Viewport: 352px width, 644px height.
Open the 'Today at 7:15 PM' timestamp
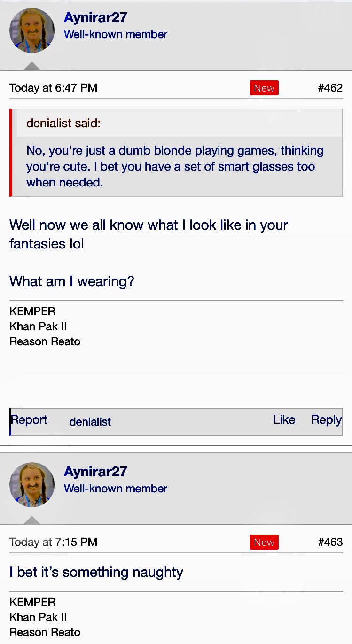(x=53, y=542)
